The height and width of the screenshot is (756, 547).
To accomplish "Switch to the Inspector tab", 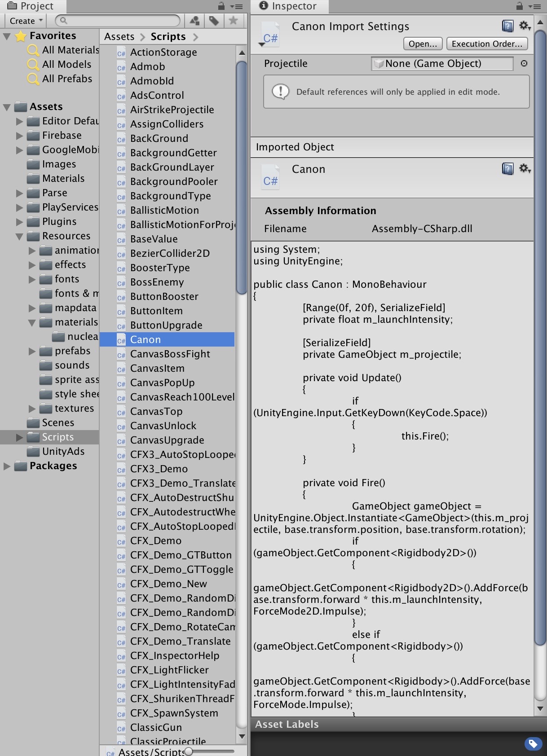I will [x=289, y=6].
